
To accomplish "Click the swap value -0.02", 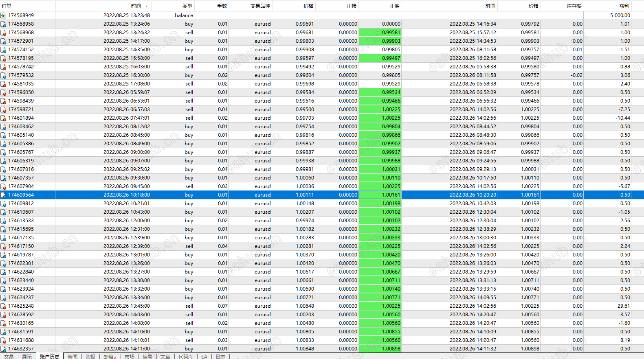I will [x=576, y=75].
